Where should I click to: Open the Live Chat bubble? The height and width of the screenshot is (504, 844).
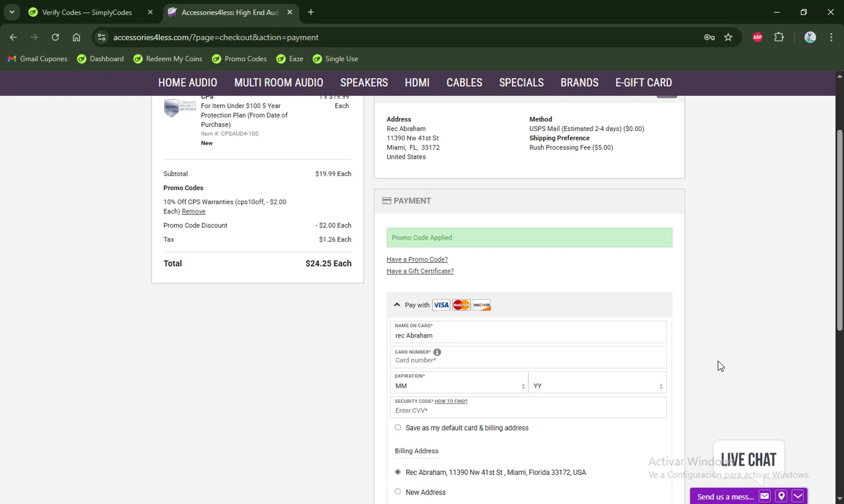click(x=748, y=460)
